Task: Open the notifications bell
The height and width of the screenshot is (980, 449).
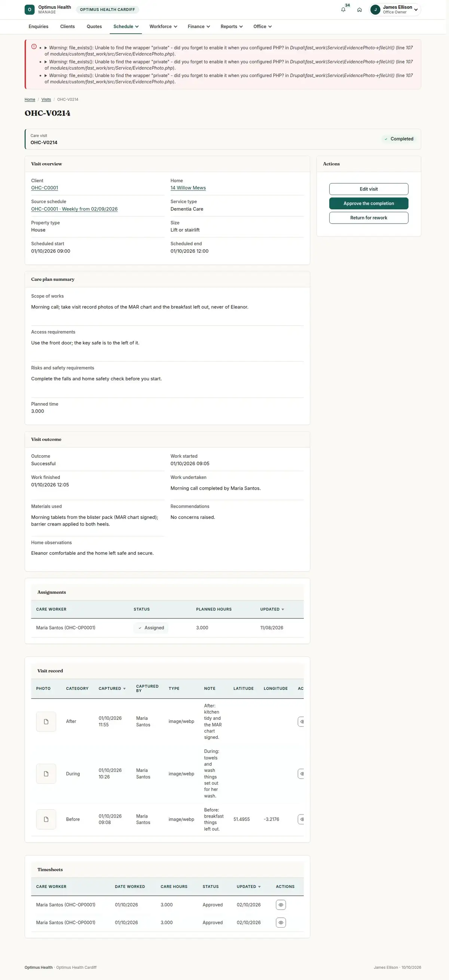Action: pos(343,9)
